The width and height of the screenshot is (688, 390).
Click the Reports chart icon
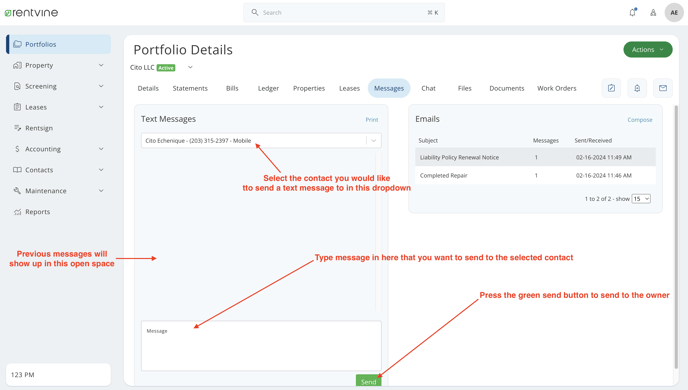point(18,211)
